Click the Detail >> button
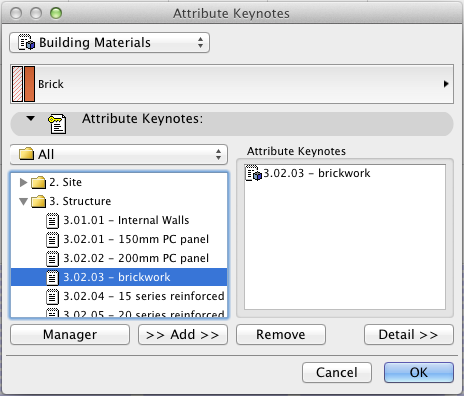464x396 pixels. pos(409,335)
